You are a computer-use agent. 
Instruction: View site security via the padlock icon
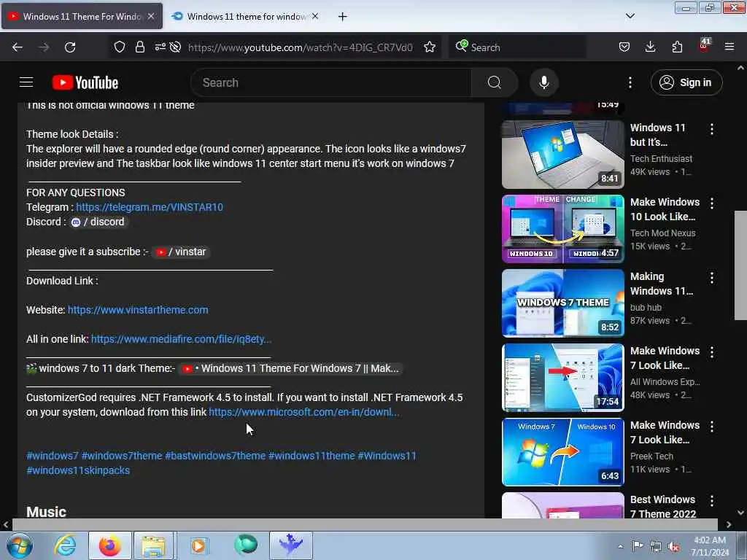(x=139, y=47)
